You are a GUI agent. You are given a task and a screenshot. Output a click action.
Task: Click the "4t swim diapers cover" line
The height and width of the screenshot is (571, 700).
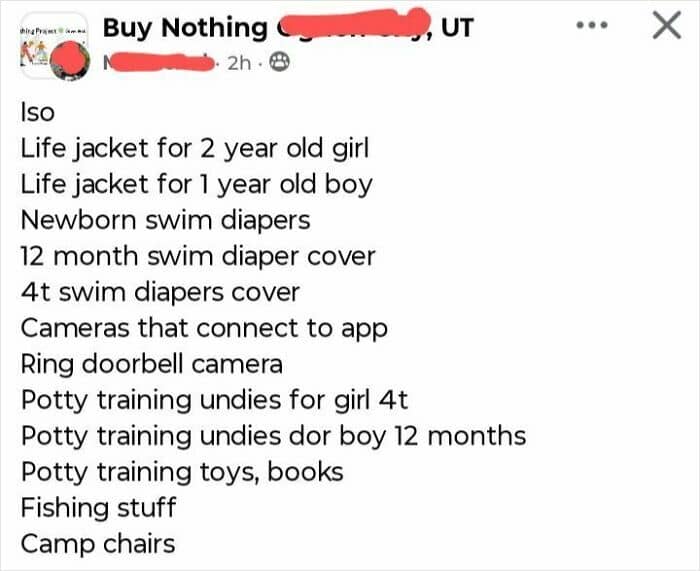(160, 292)
